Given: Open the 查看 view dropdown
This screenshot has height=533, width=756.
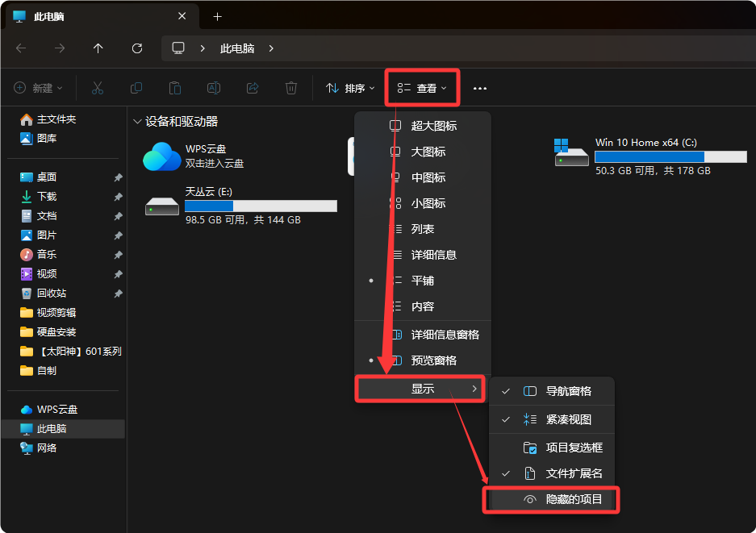Looking at the screenshot, I should click(423, 88).
